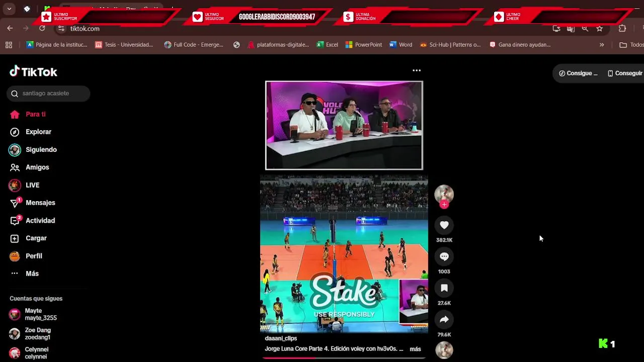Like the video with heart icon

point(444,225)
